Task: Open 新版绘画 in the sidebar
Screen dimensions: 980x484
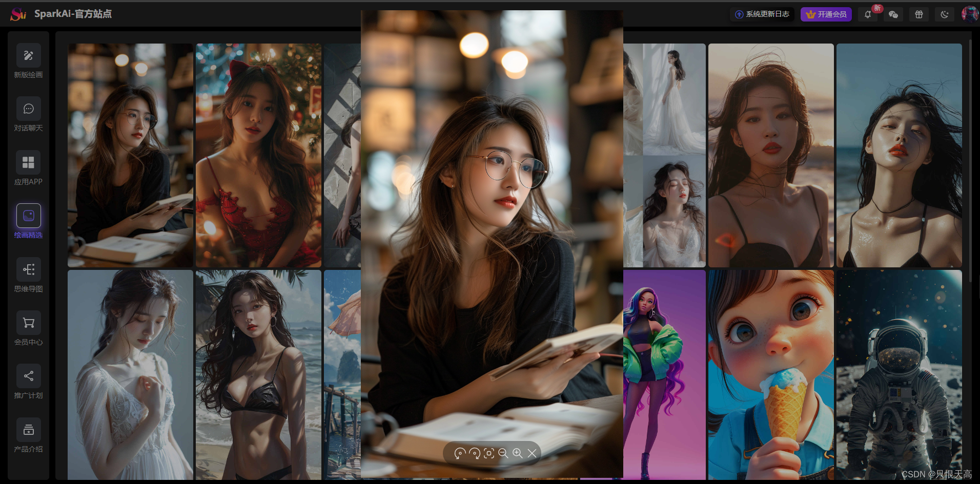Action: (28, 61)
